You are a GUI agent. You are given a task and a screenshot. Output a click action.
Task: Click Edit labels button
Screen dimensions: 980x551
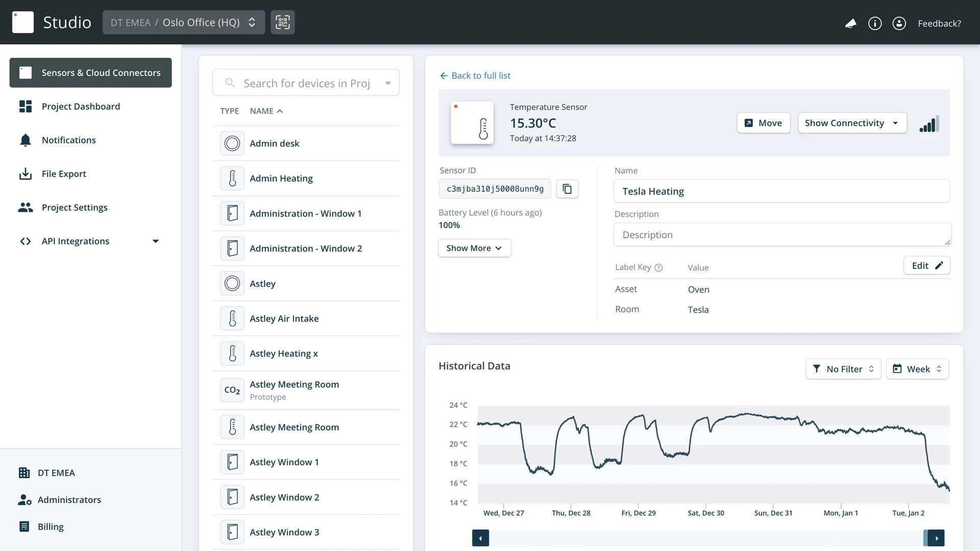(x=927, y=265)
